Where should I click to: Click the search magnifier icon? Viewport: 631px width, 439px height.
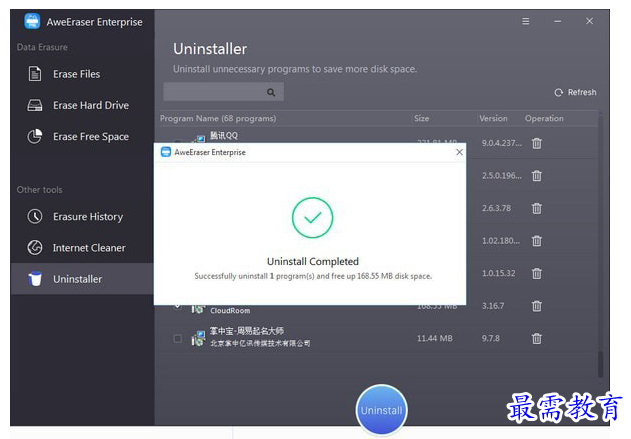271,93
